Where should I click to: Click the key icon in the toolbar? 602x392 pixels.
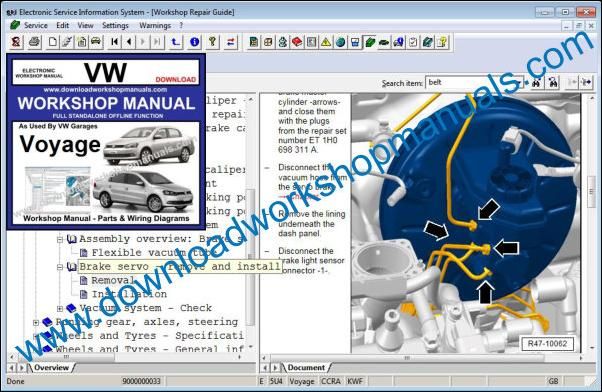click(x=212, y=41)
